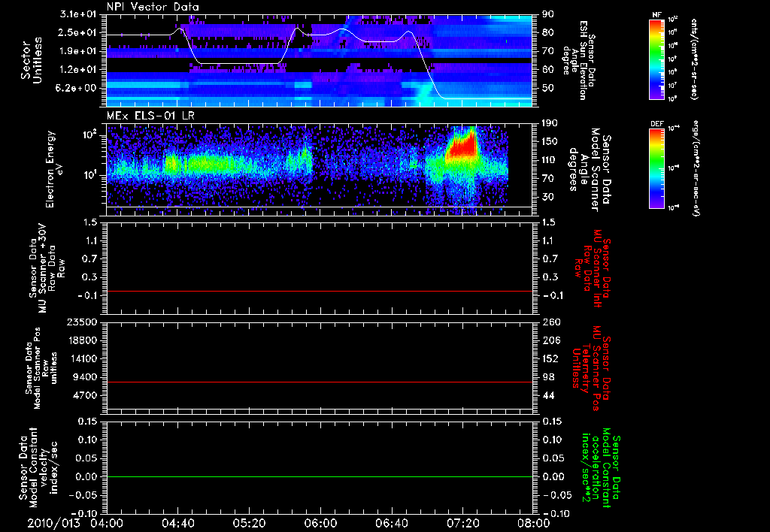
Task: Click the NF color scale bar
Action: [656, 59]
